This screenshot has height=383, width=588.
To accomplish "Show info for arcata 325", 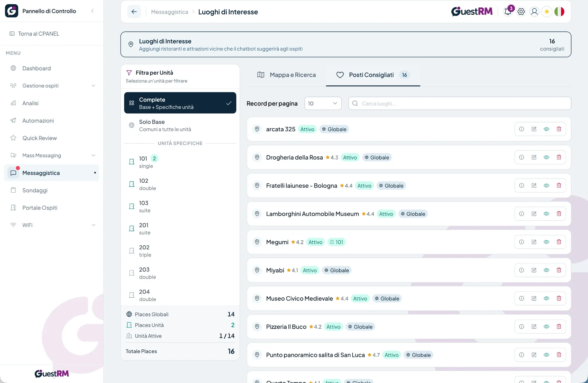I will 522,129.
